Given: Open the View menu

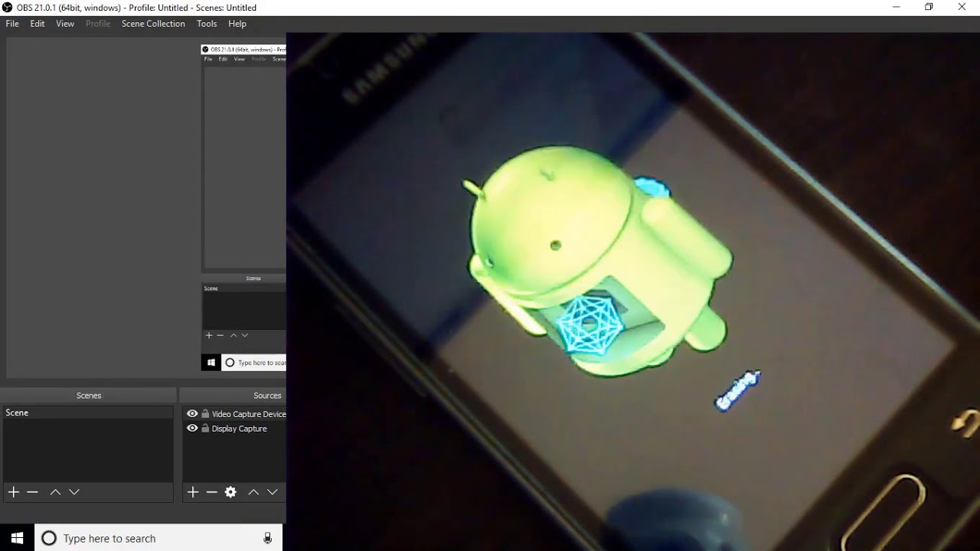Looking at the screenshot, I should click(x=65, y=24).
